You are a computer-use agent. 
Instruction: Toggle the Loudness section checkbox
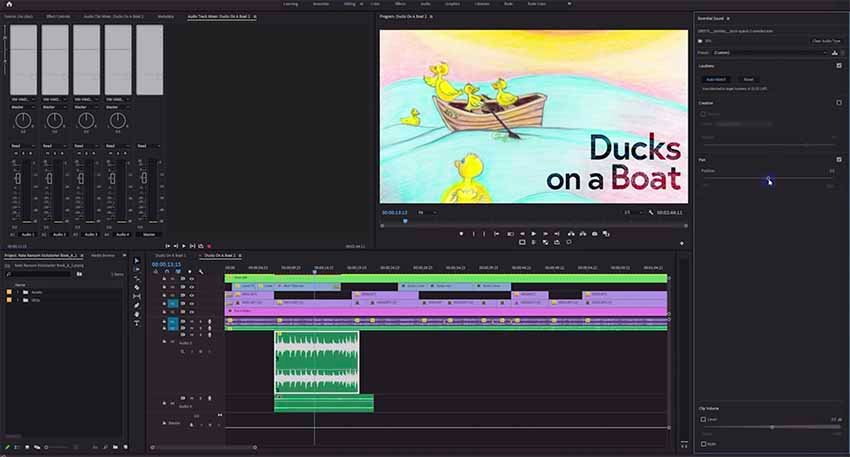[x=839, y=66]
